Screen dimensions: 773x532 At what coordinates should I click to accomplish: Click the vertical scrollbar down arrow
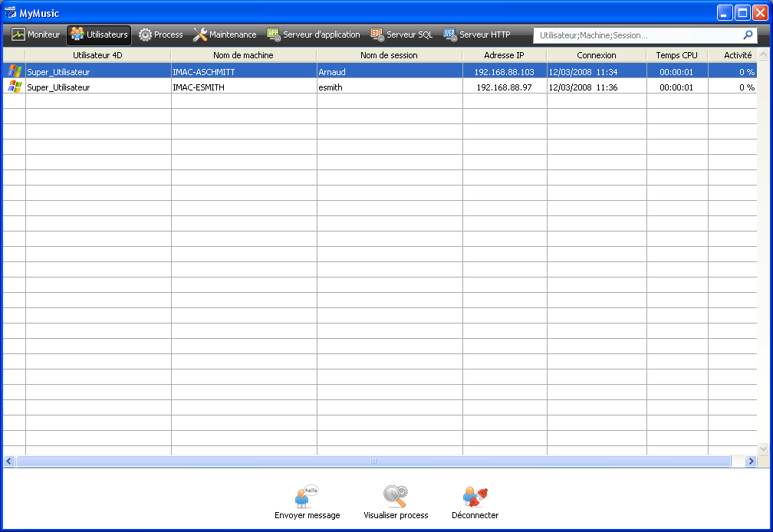763,448
